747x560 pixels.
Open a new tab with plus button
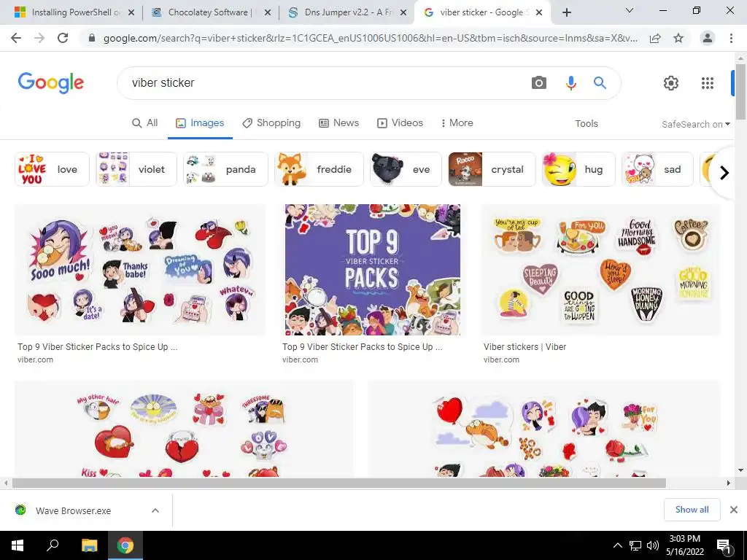click(x=566, y=12)
